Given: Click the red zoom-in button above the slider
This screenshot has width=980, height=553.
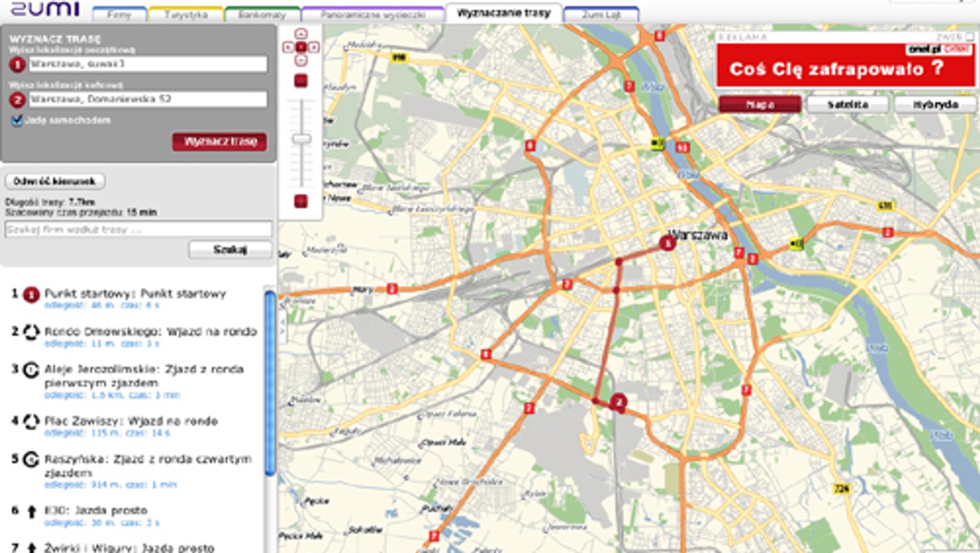Looking at the screenshot, I should tap(301, 81).
